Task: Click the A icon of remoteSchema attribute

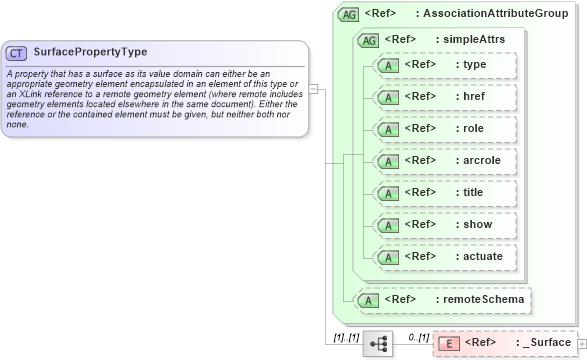Action: tap(368, 301)
